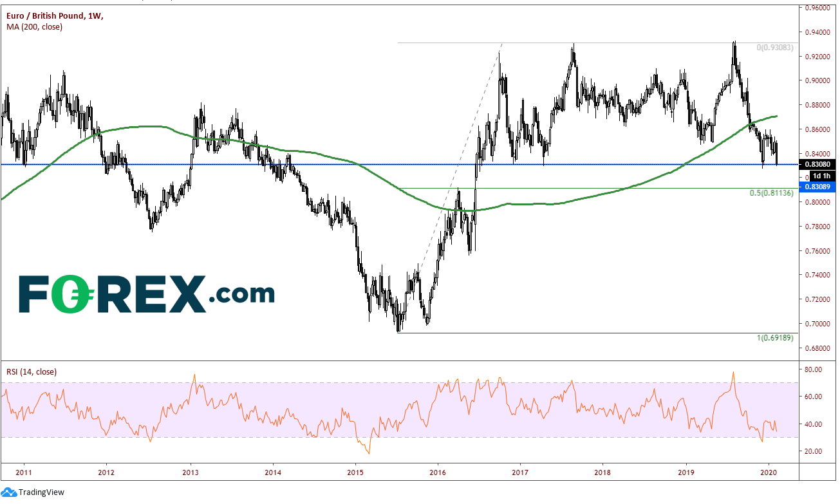Click the 2013 year label on time axis
Image resolution: width=840 pixels, height=504 pixels.
click(190, 472)
